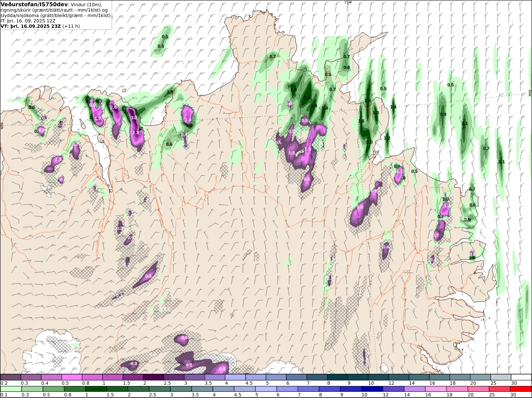Select the dark green rain swatch labeled 1
This screenshot has height=398, width=532.
point(95,389)
